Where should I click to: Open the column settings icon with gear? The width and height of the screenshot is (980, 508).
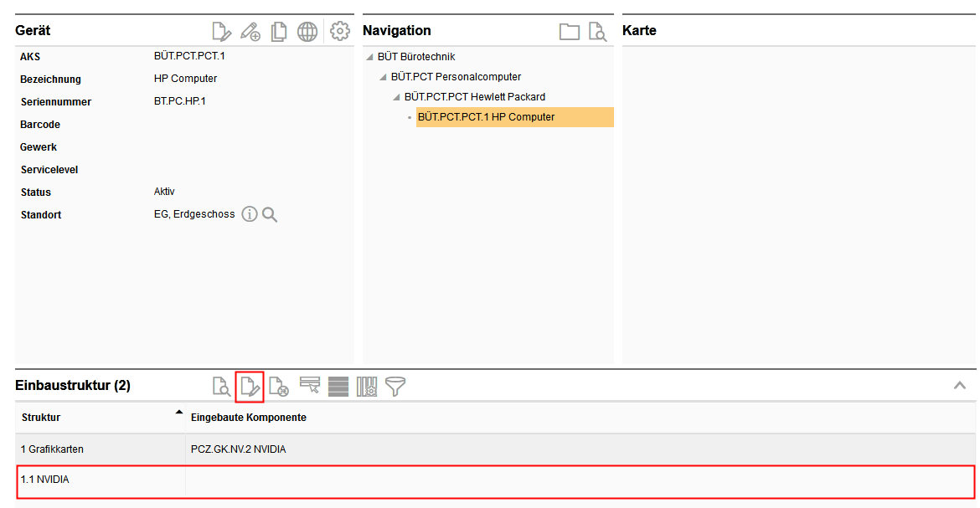[367, 387]
